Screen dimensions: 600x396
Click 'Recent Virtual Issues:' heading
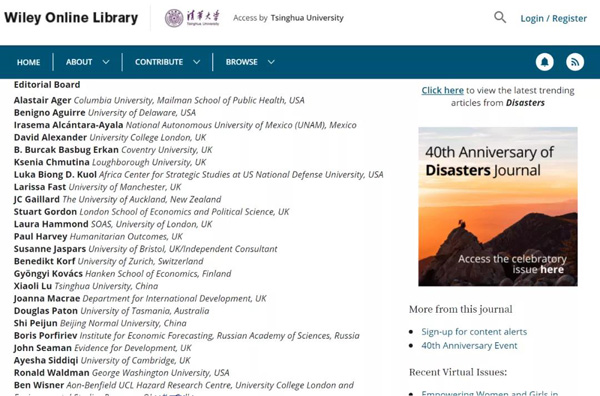(458, 372)
